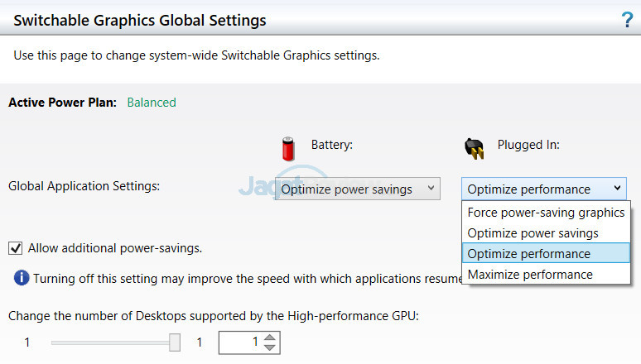Decrease Desktops count with down arrow
The width and height of the screenshot is (641, 364).
pyautogui.click(x=270, y=347)
